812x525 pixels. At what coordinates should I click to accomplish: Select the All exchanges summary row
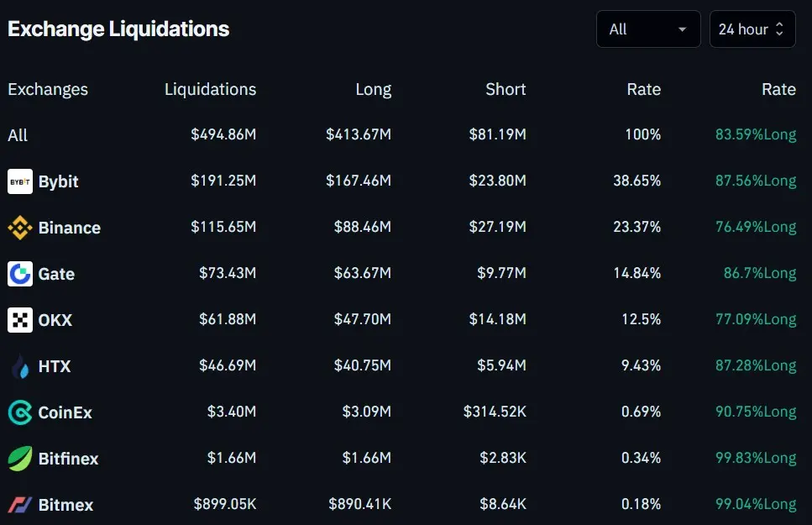pos(18,135)
